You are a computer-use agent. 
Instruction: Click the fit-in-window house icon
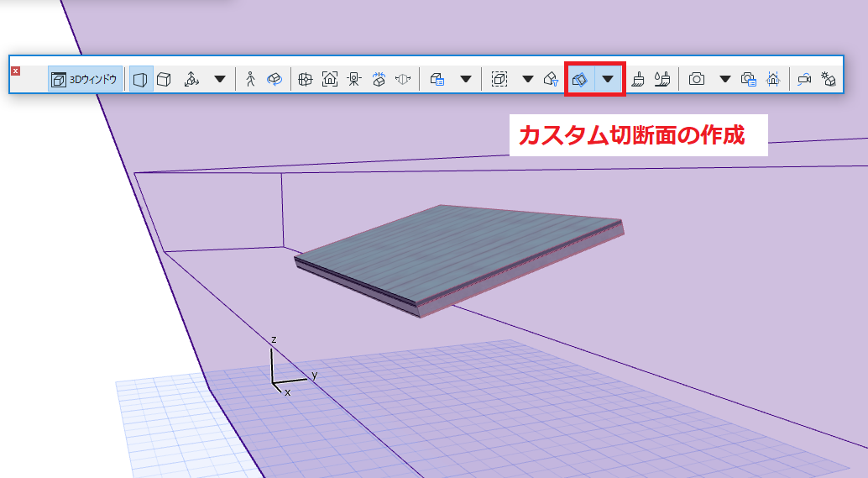(x=330, y=79)
